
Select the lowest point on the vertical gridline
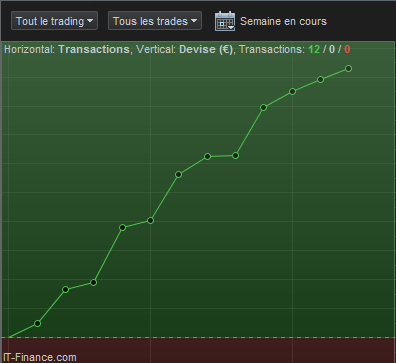pyautogui.click(x=150, y=220)
